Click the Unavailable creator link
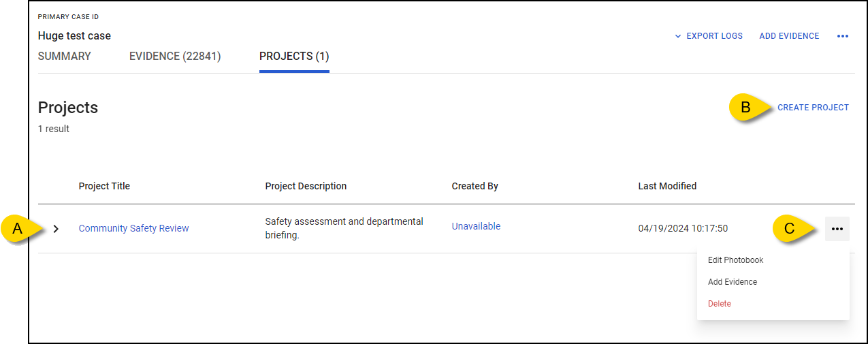This screenshot has width=868, height=344. 476,227
